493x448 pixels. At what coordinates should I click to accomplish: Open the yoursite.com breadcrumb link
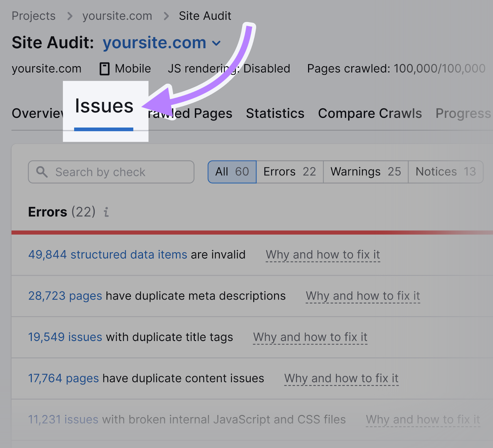117,16
